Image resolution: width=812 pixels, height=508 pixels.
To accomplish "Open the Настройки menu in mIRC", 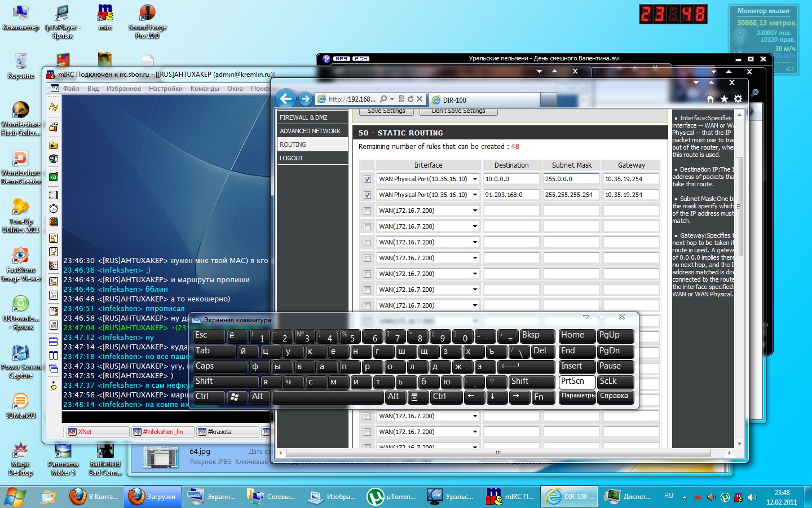I will (166, 89).
